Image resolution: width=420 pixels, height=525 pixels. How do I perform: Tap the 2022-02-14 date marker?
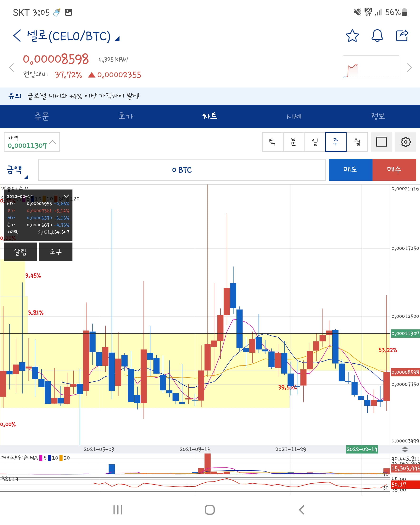362,449
